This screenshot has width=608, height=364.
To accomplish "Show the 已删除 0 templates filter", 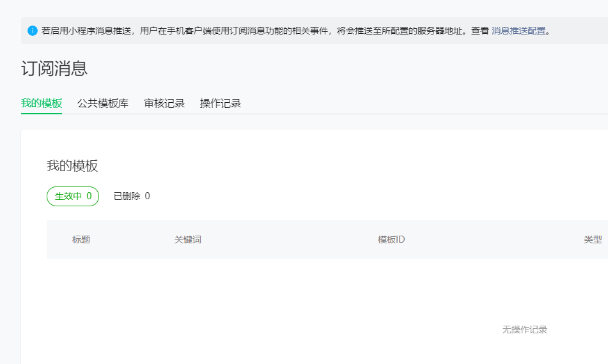I will point(132,196).
